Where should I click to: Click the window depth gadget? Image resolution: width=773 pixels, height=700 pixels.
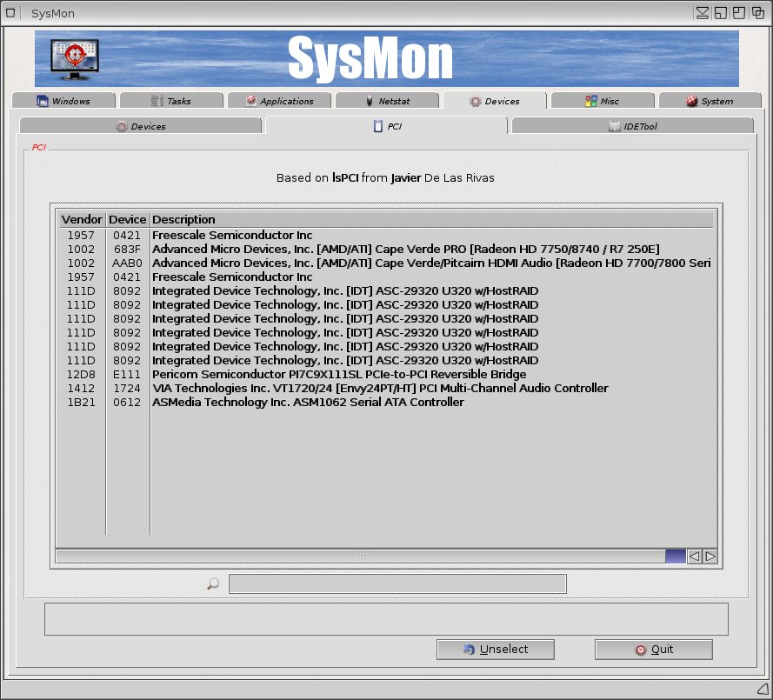757,13
